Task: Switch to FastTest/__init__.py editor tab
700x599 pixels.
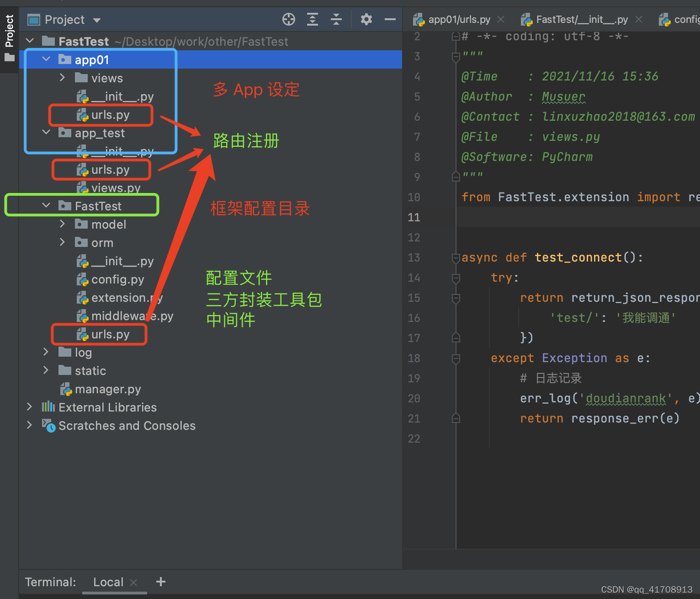Action: click(582, 19)
